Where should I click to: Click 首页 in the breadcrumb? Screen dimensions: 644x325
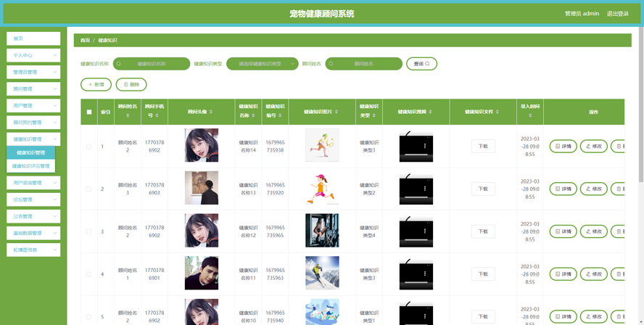click(x=85, y=41)
